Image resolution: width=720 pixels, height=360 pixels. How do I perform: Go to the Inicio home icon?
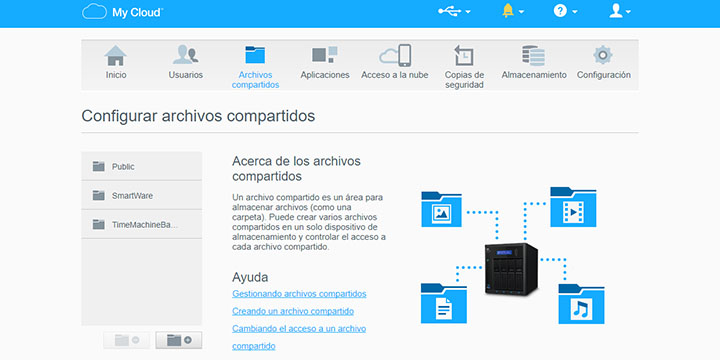click(x=116, y=55)
